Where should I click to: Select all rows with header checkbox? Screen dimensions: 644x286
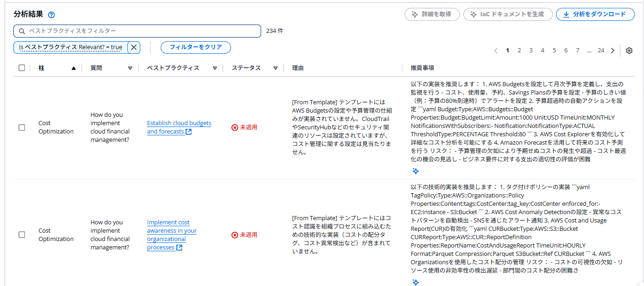pyautogui.click(x=22, y=68)
